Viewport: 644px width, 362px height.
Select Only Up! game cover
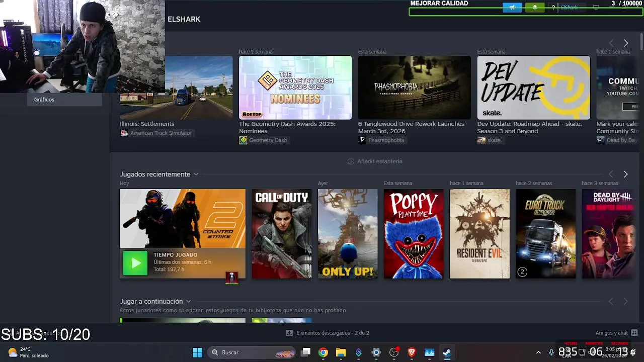348,234
